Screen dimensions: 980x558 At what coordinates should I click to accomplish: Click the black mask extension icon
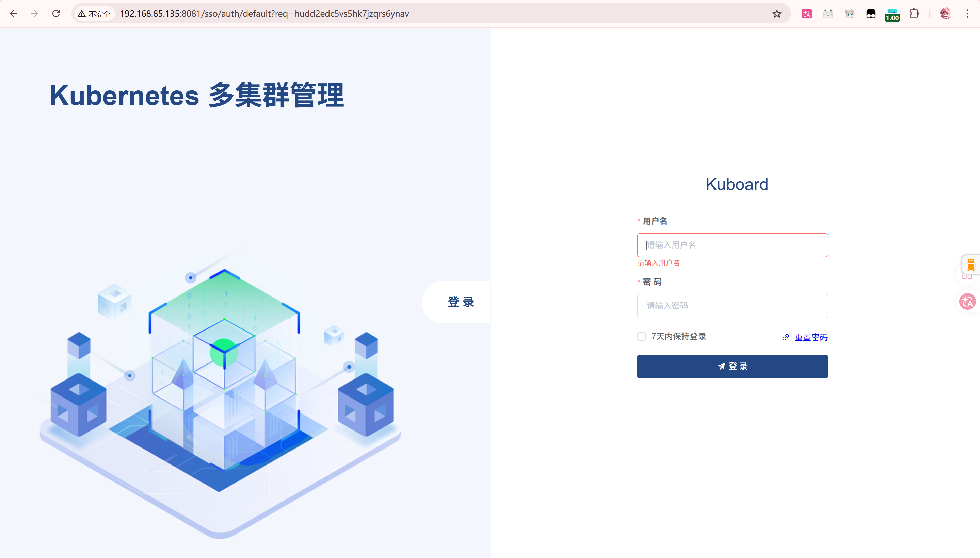871,14
